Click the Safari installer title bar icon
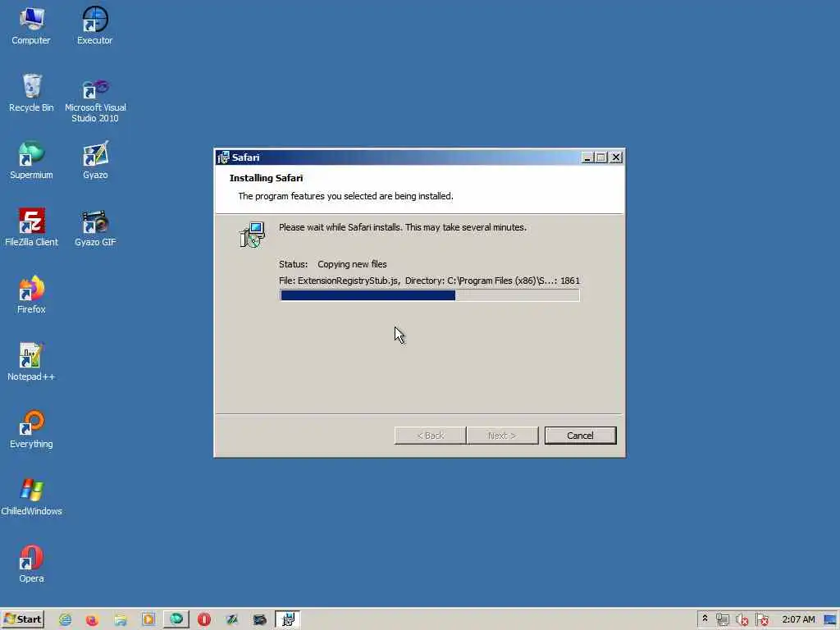Screen dimensions: 840x630 tap(223, 157)
